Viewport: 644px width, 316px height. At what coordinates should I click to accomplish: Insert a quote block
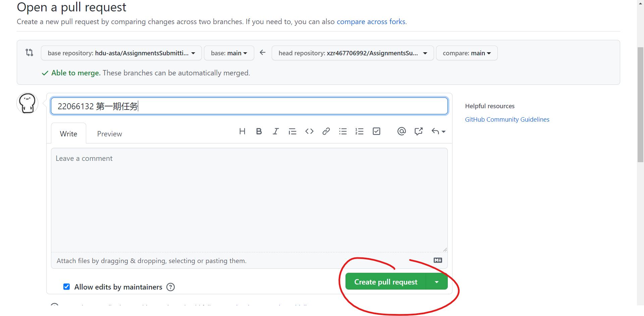click(292, 131)
